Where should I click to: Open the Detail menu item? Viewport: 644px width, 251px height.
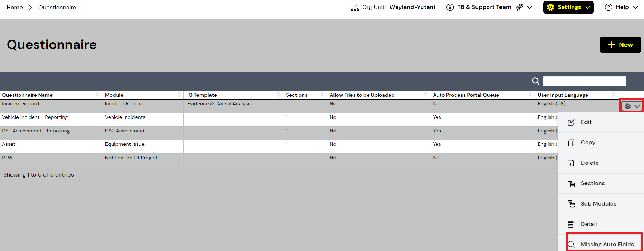(x=588, y=224)
